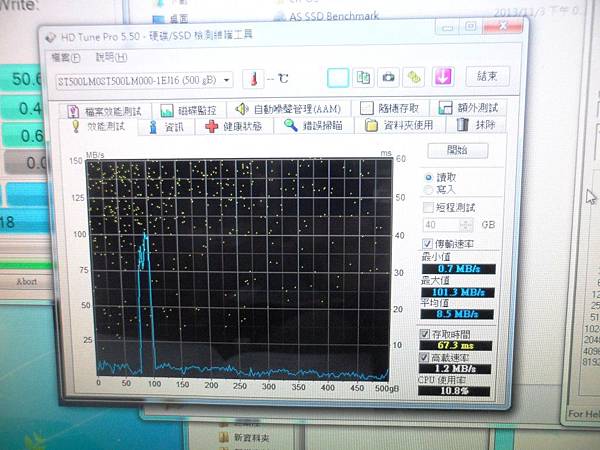This screenshot has height=450, width=600.
Task: Minimize the HD Tune Pro window
Action: coord(447,27)
